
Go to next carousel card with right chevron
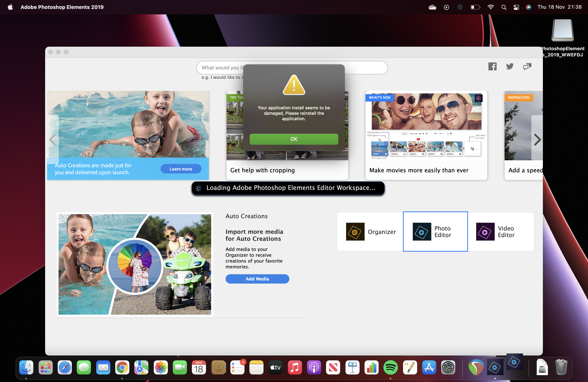pyautogui.click(x=537, y=140)
